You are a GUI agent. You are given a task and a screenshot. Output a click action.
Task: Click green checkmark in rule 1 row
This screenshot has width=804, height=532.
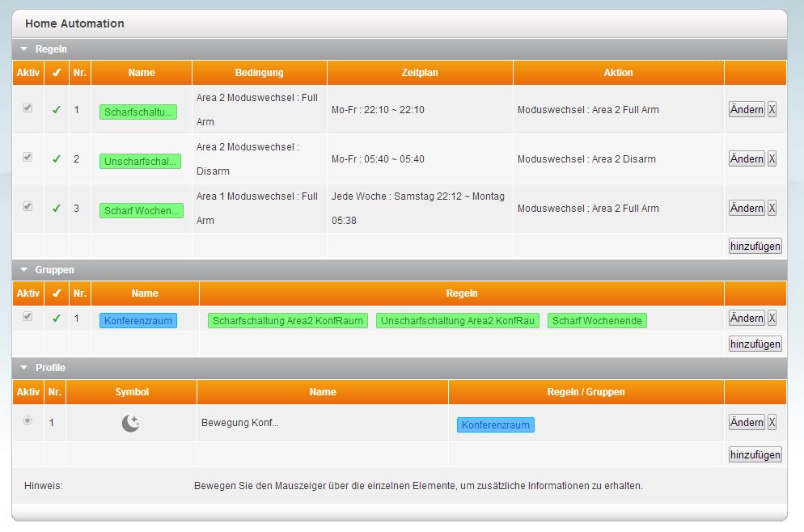click(57, 109)
